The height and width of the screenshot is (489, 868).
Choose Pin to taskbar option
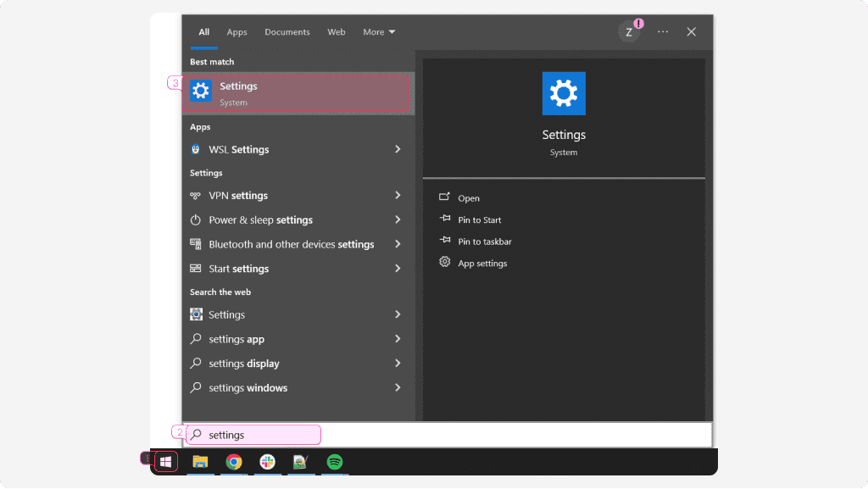(484, 242)
